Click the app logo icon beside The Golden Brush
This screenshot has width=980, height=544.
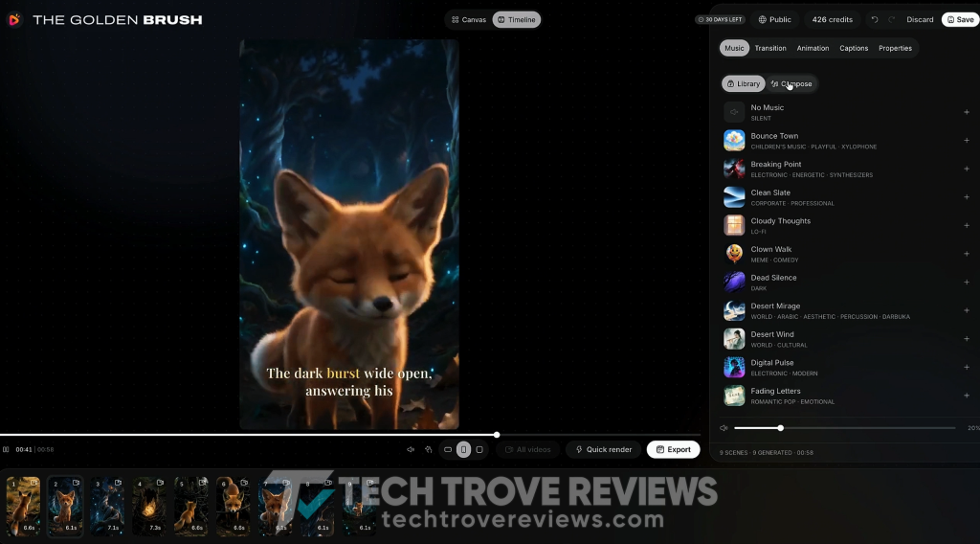click(x=14, y=20)
